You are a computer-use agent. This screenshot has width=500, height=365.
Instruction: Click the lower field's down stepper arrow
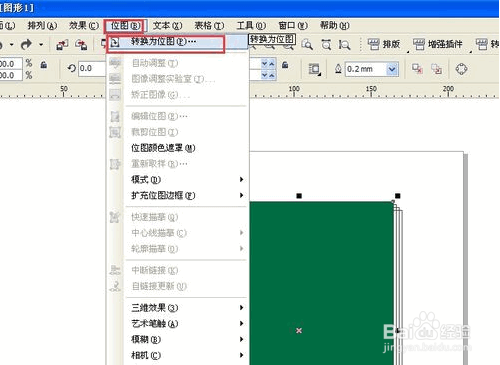point(265,75)
